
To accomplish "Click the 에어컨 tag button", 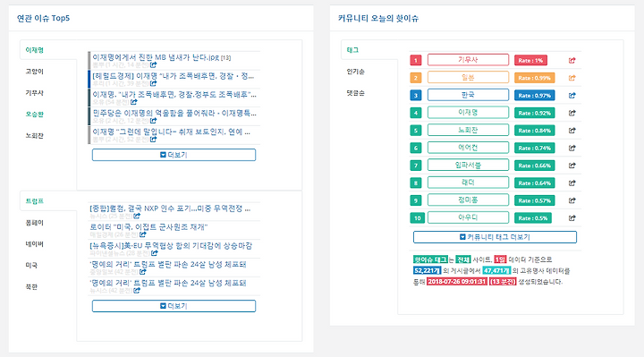I will [468, 148].
